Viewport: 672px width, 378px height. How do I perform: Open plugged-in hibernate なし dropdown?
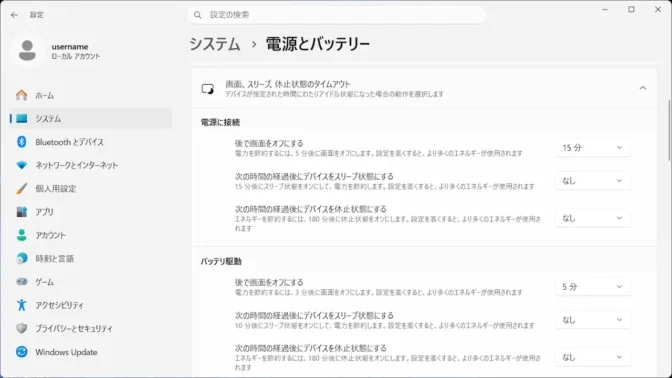(x=593, y=218)
